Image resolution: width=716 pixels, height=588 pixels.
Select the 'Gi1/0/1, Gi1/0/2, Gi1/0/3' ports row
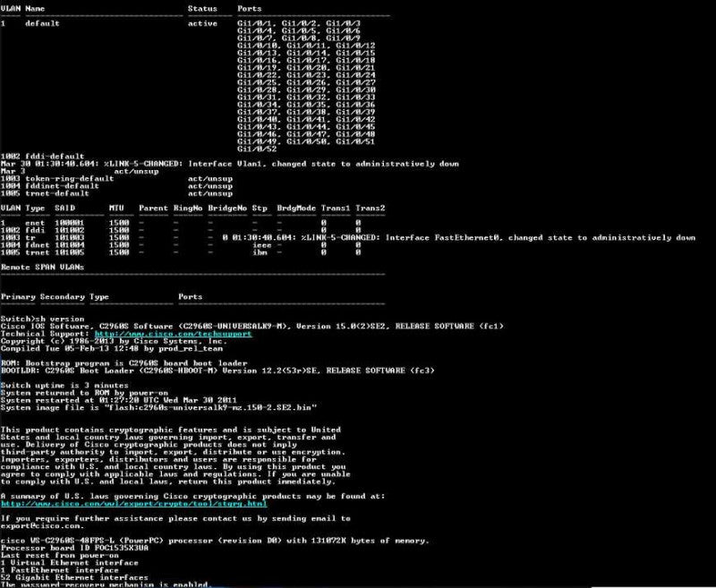tap(299, 23)
